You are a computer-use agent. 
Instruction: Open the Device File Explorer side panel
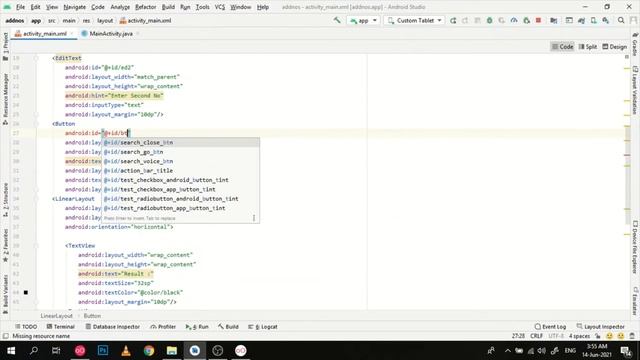(635, 247)
